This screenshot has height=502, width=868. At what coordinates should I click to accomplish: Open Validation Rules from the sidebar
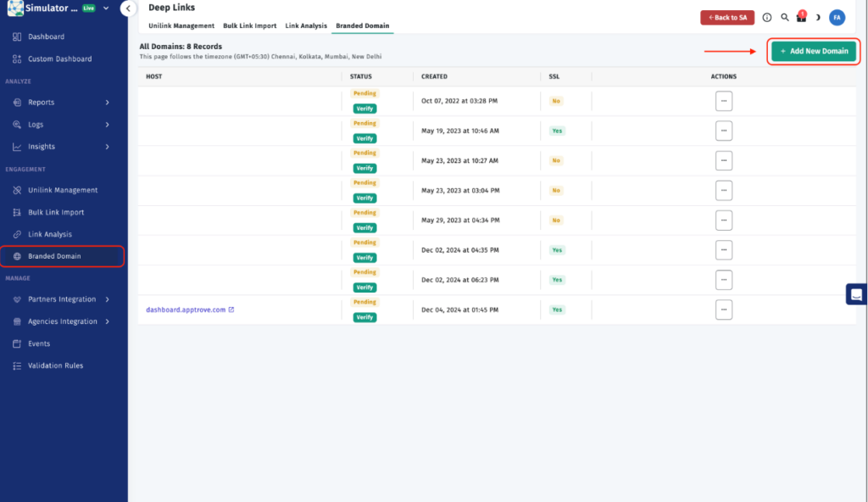click(55, 365)
